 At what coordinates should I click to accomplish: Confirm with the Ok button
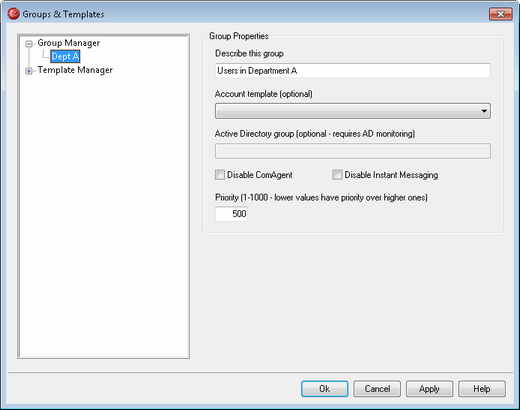click(x=324, y=389)
